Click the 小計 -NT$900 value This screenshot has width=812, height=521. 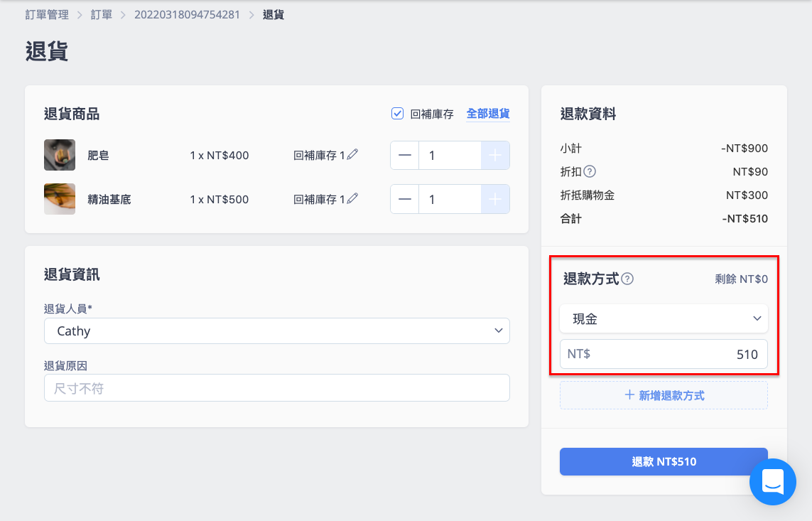click(745, 148)
